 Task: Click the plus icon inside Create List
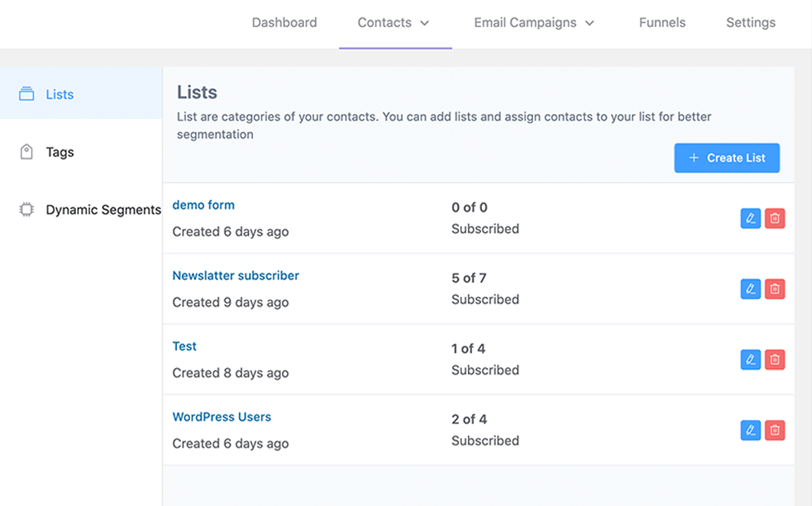click(694, 157)
